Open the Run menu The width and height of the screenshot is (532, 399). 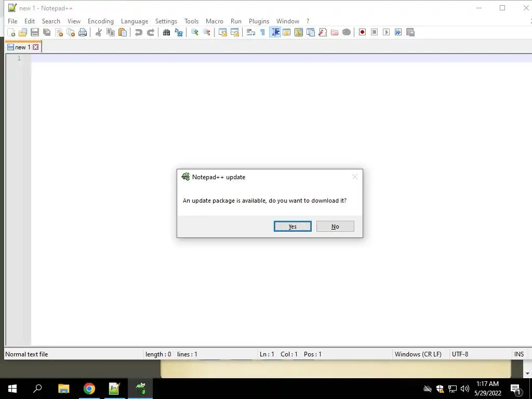[236, 21]
